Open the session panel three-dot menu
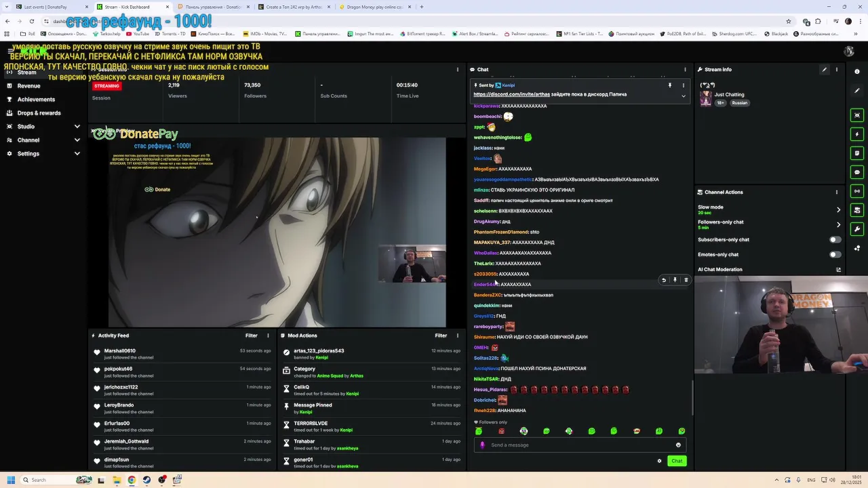The image size is (868, 488). tap(457, 70)
